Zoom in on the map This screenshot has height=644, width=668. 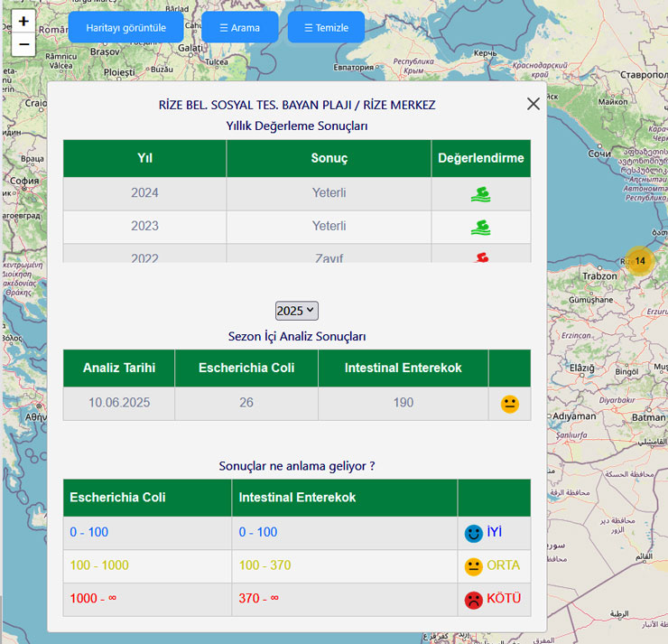click(23, 21)
